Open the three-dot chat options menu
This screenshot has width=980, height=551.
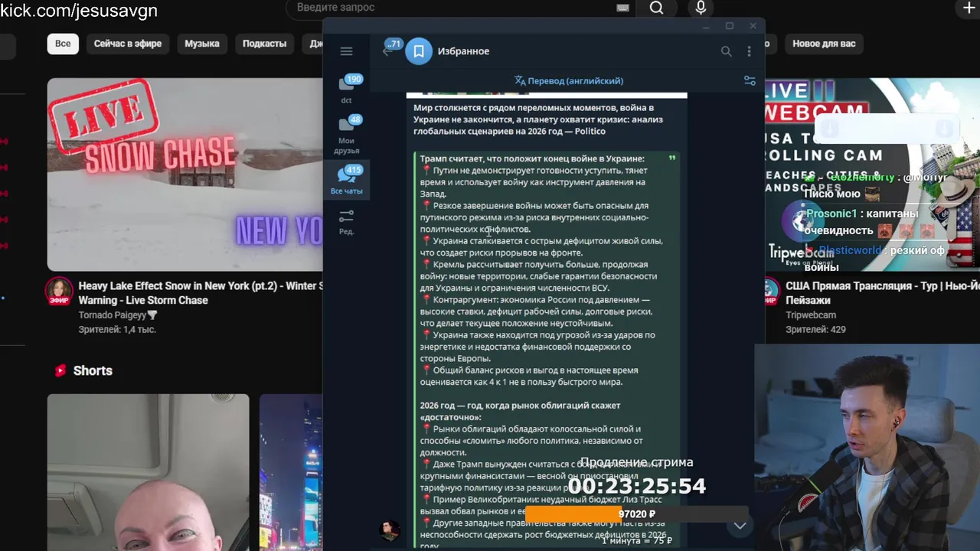point(749,51)
